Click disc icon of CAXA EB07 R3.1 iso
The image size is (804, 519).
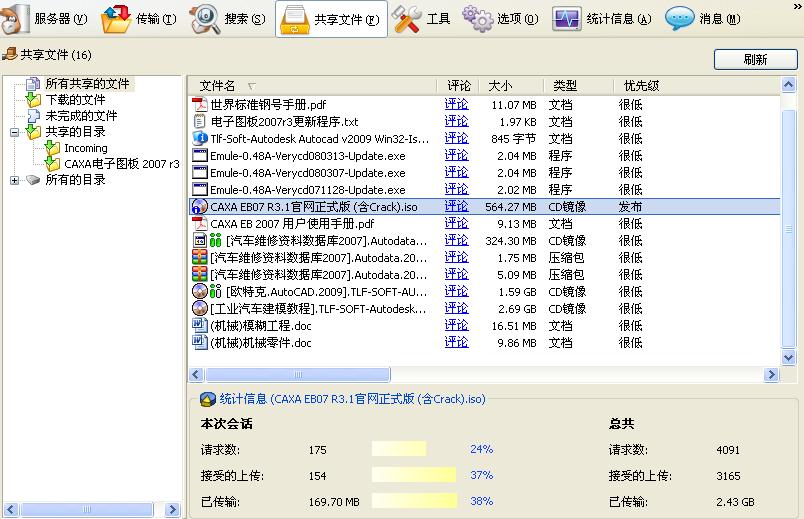[x=199, y=207]
